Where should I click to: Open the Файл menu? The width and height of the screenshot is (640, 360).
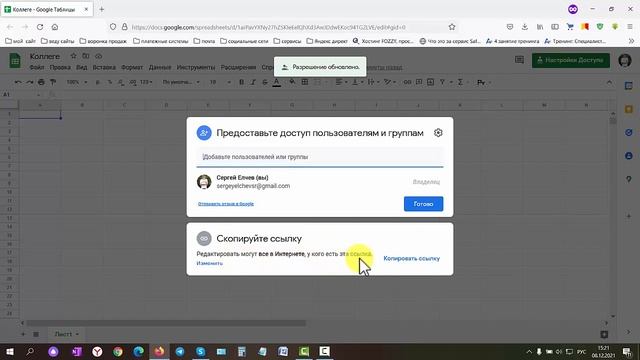point(37,67)
